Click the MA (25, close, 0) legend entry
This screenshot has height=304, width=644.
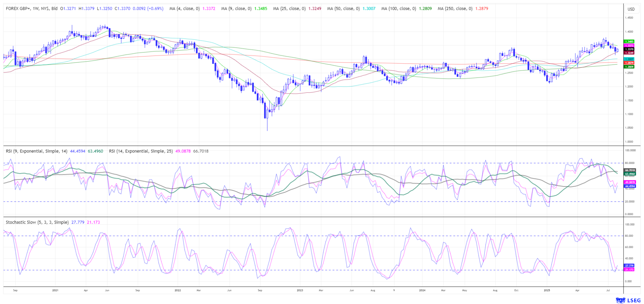(x=289, y=9)
